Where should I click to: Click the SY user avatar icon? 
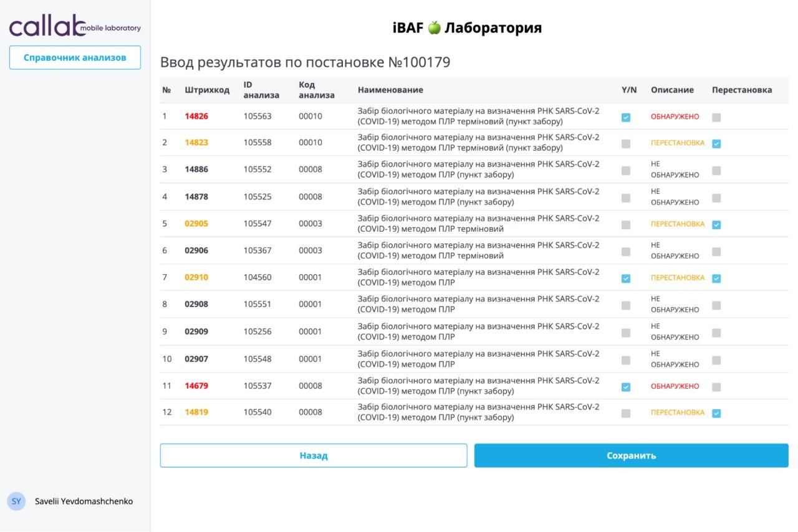(16, 501)
